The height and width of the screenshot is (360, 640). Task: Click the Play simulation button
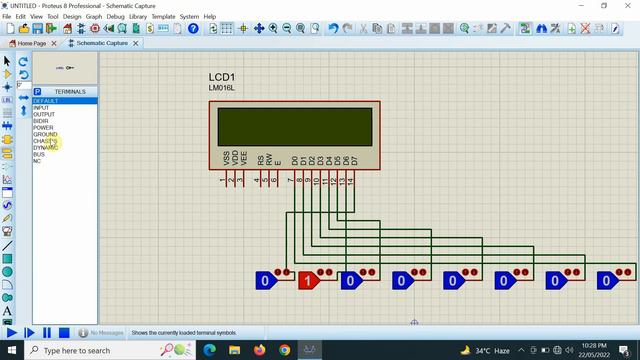pos(11,333)
